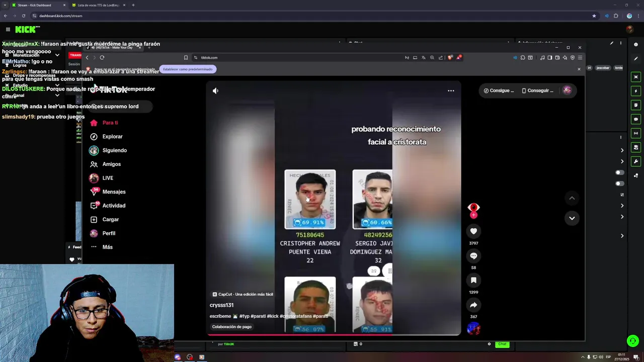Click the CapCut editing link
This screenshot has height=362, width=644.
tap(243, 294)
